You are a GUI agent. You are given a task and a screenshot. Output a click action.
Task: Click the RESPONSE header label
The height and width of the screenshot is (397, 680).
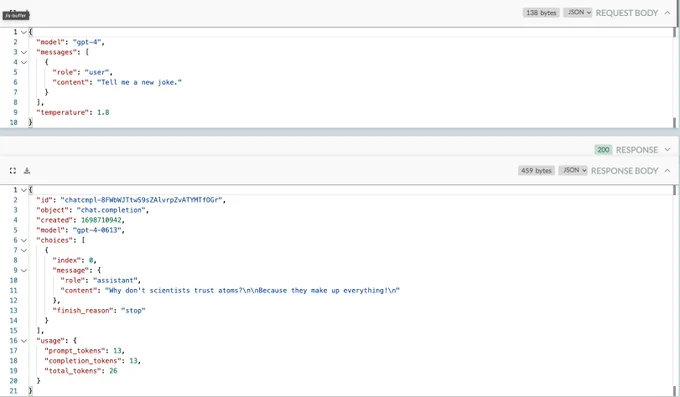pyautogui.click(x=637, y=150)
